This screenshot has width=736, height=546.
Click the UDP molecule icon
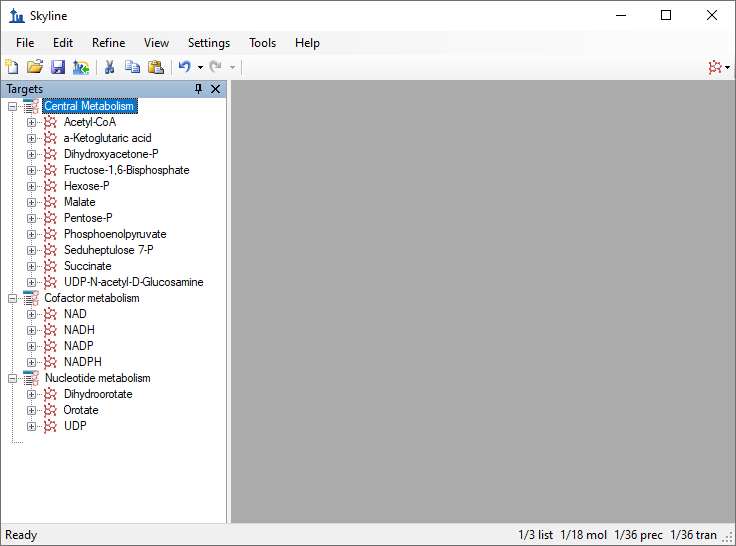50,426
